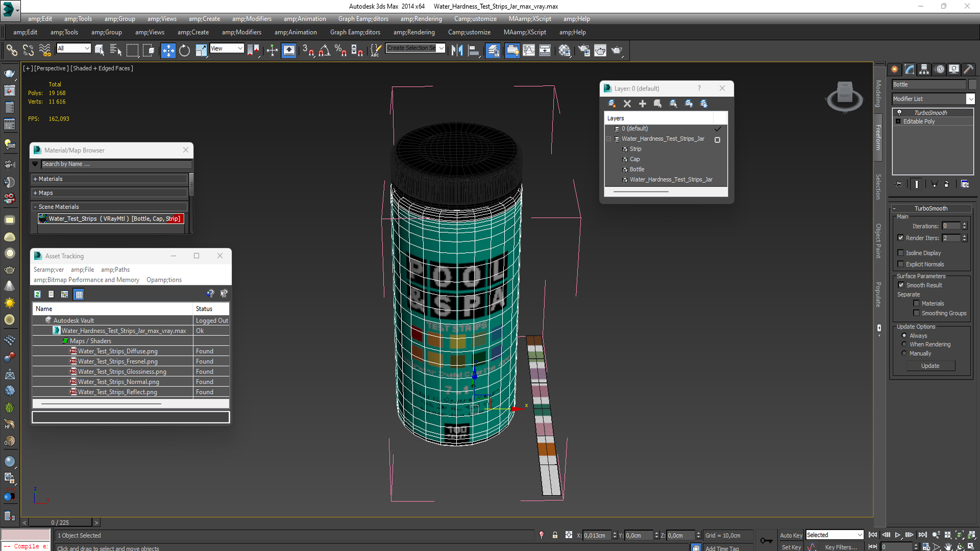980x551 pixels.
Task: Enable Separate by Materials checkbox
Action: coord(916,304)
